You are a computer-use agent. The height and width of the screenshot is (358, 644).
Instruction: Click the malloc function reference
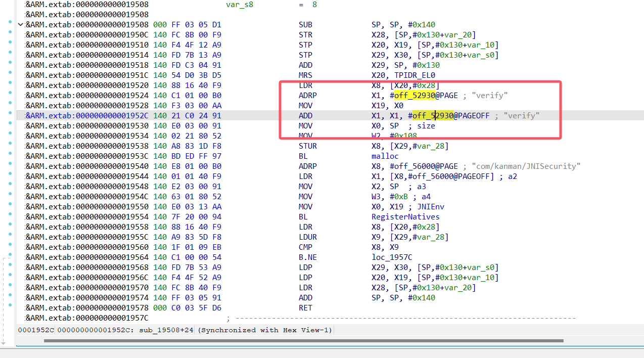point(385,156)
